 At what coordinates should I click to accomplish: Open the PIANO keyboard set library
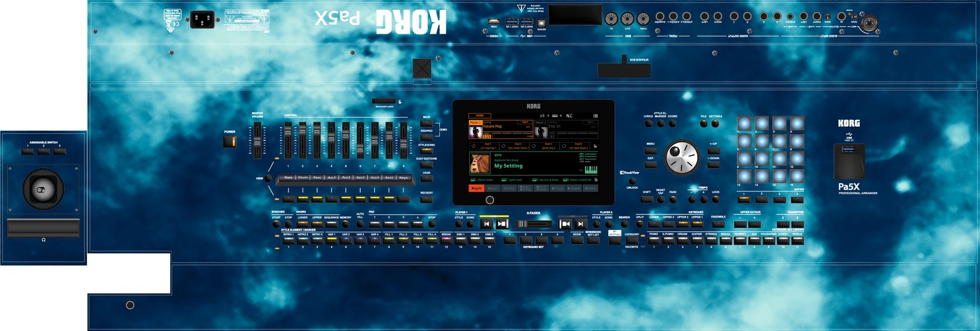click(654, 240)
